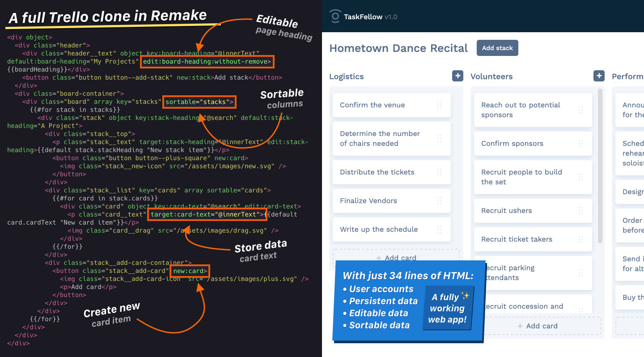Open the Reach out to potential sponsors card
This screenshot has height=357, width=644.
coord(533,110)
